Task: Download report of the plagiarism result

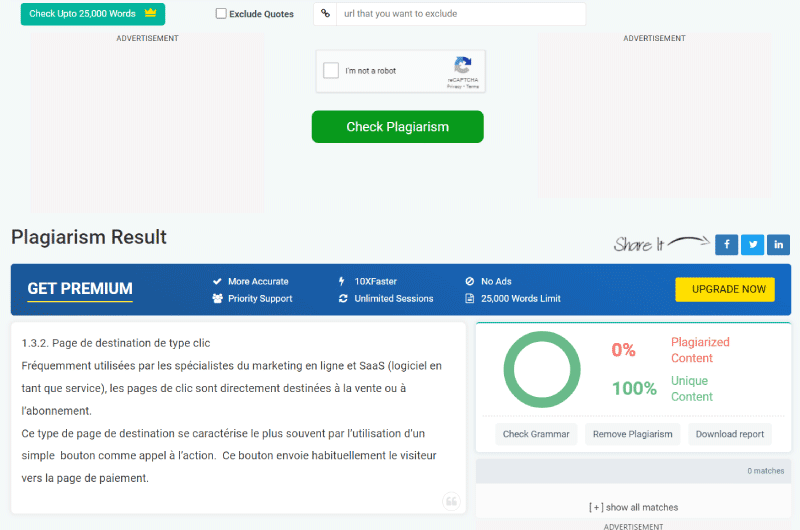Action: pyautogui.click(x=730, y=434)
